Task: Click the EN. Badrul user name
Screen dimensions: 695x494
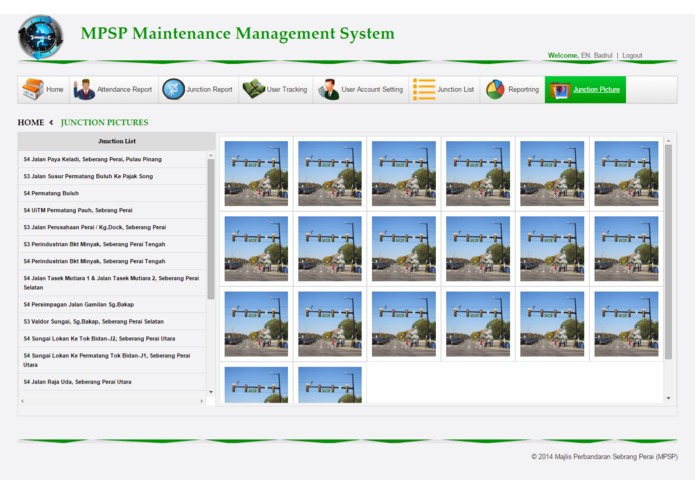Action: pos(596,55)
